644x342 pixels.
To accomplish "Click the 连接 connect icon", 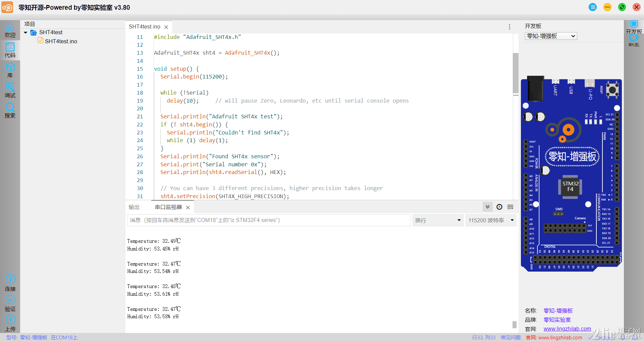I will pos(10,283).
